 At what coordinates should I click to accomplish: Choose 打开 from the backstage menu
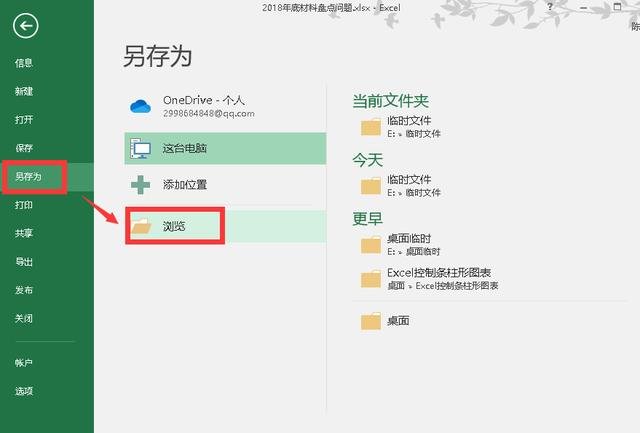[24, 120]
